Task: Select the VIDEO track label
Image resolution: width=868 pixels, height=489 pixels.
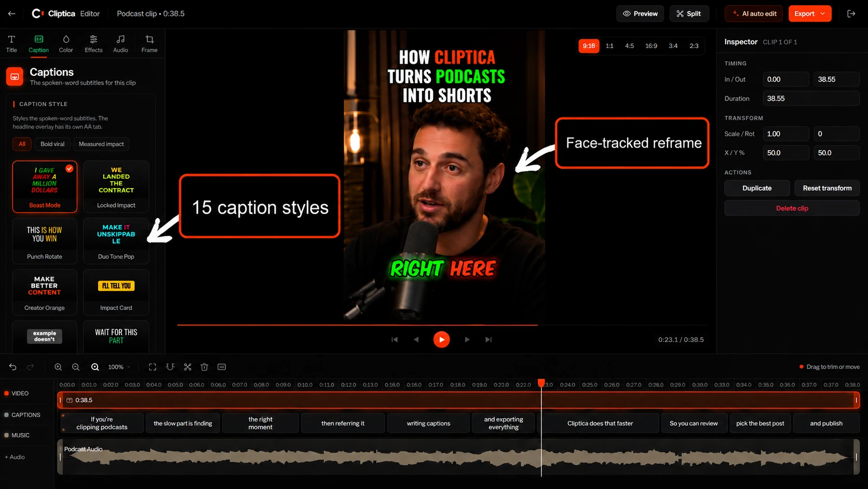Action: (x=17, y=393)
